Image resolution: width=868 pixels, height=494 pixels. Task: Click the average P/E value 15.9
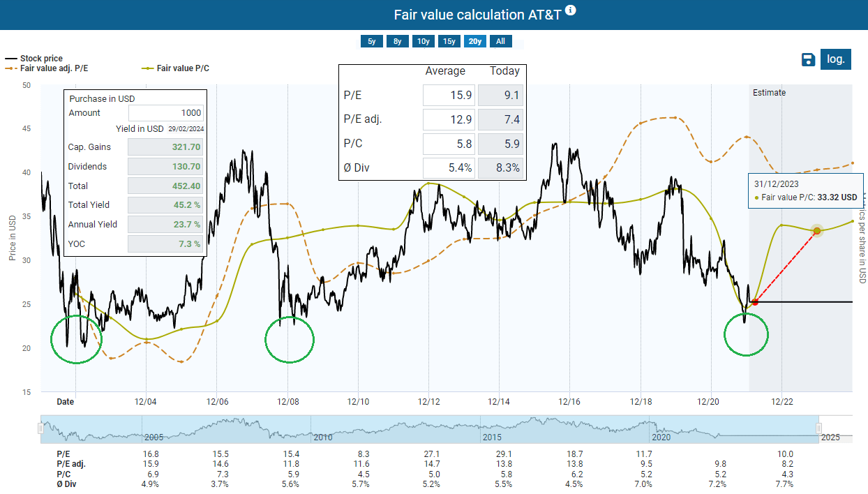[x=449, y=95]
